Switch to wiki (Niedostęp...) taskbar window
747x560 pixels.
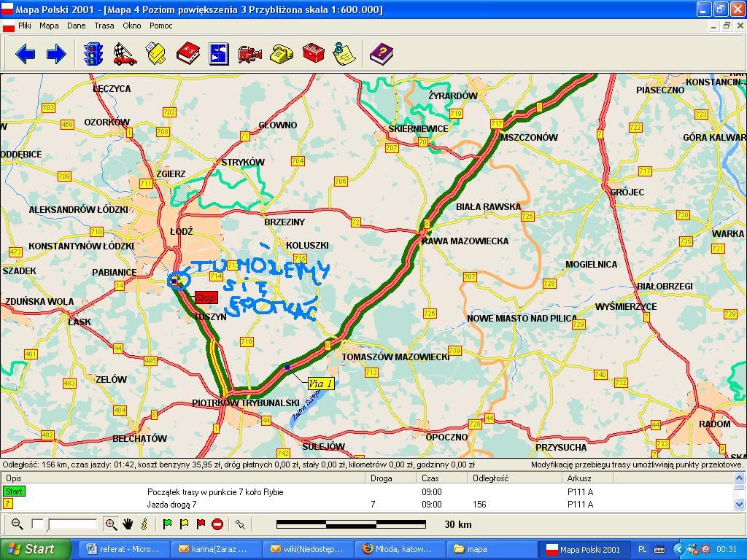[x=307, y=549]
